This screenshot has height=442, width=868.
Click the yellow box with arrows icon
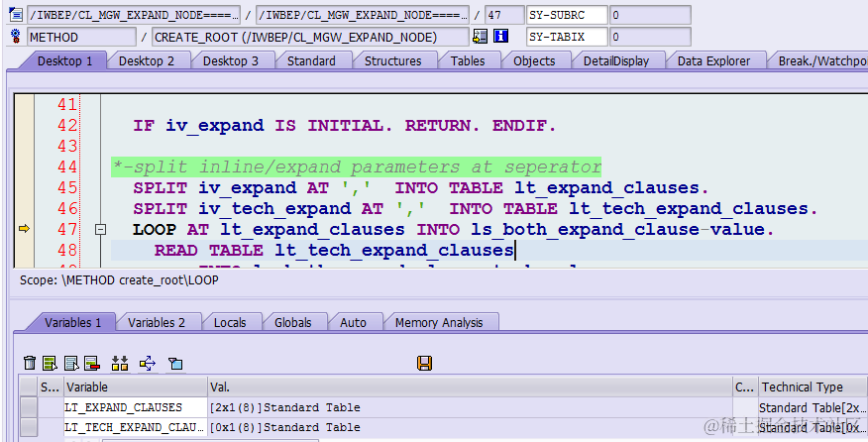pos(148,364)
